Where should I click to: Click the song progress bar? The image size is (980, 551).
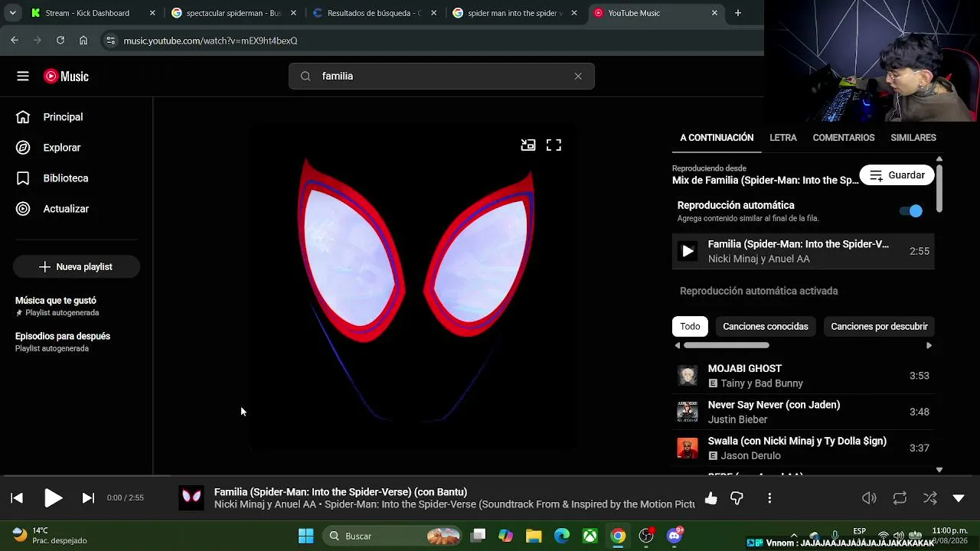point(490,476)
